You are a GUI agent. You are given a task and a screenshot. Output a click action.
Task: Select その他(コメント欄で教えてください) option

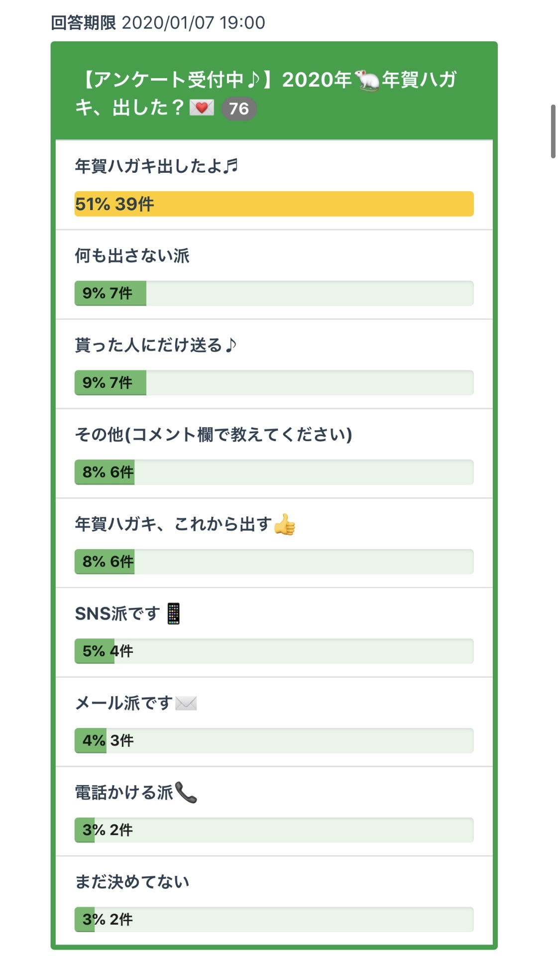pyautogui.click(x=213, y=434)
